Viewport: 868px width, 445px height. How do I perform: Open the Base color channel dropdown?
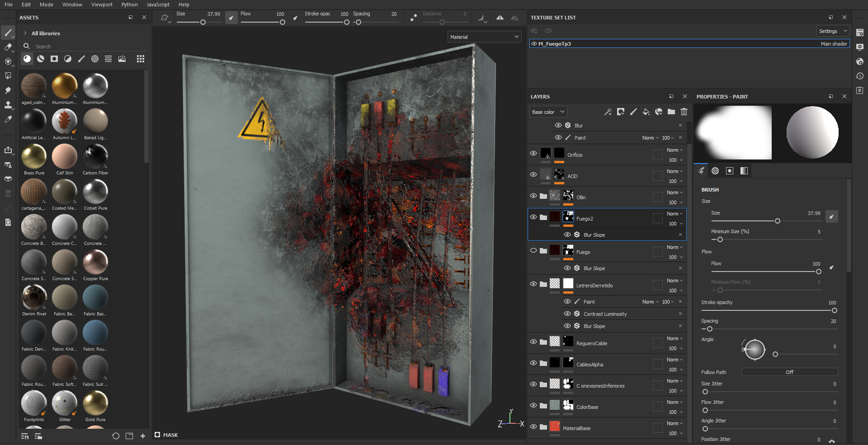pyautogui.click(x=547, y=112)
